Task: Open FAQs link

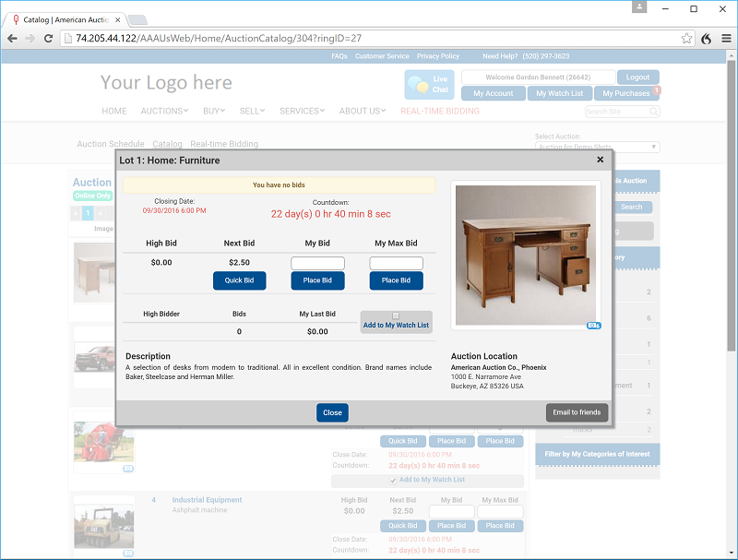Action: (x=339, y=56)
